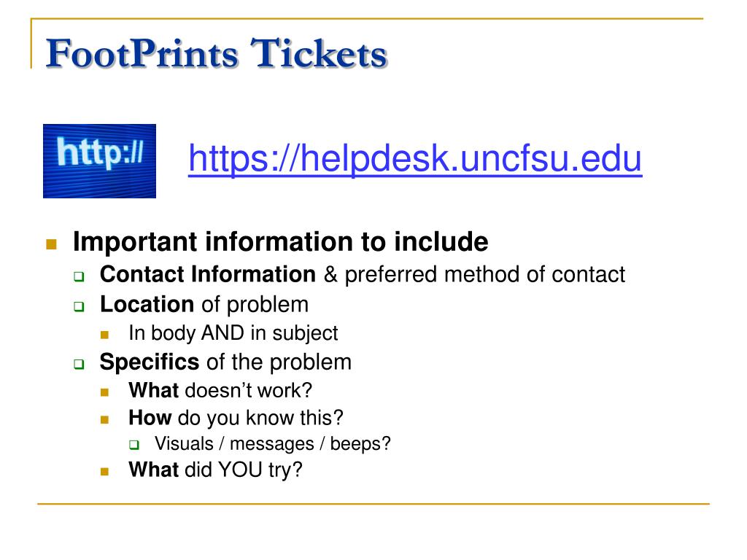Click the orange bullet before What doesn't work

[x=105, y=392]
